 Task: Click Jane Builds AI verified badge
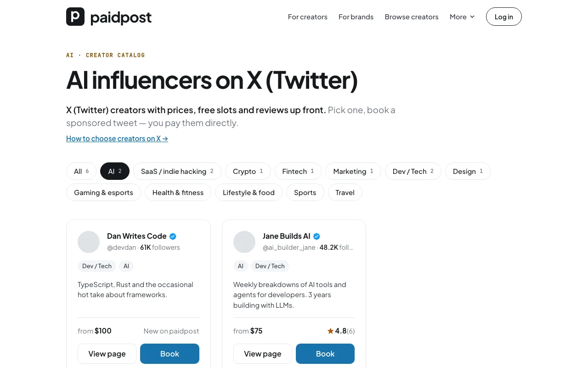(x=317, y=236)
